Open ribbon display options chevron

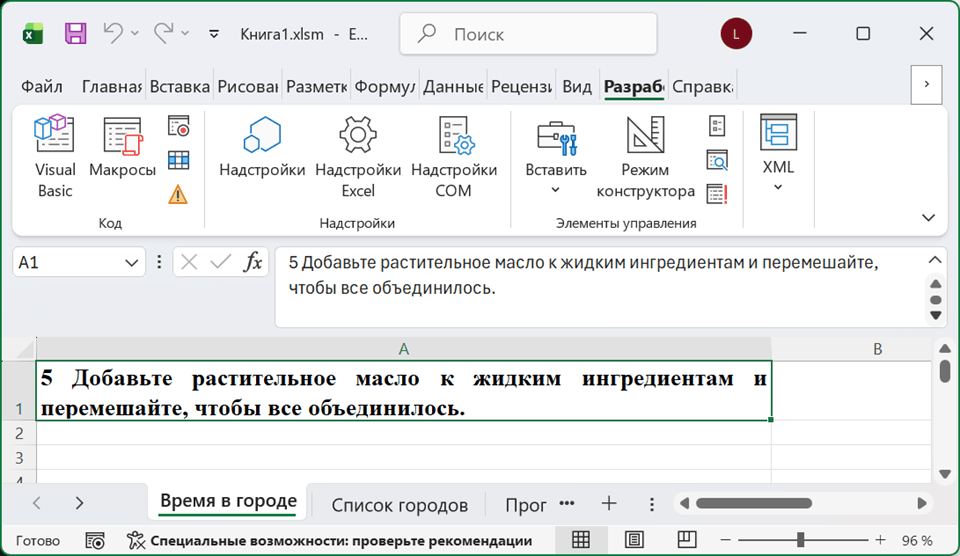click(x=928, y=218)
